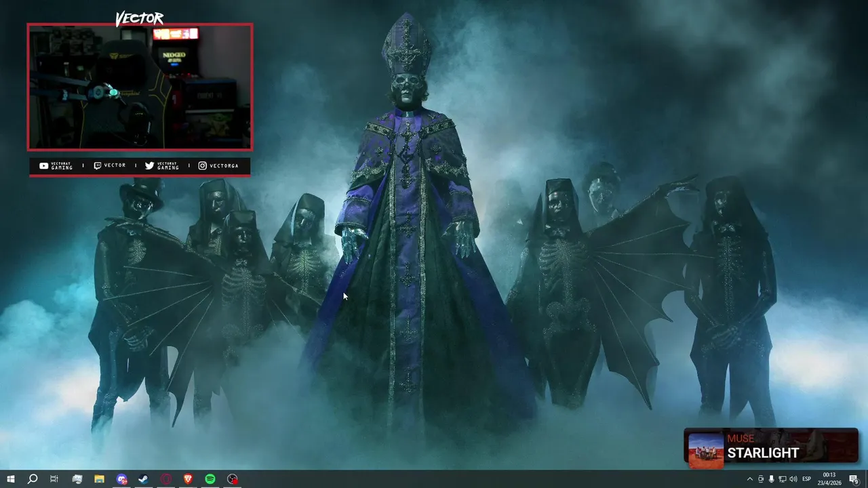
Task: Show hidden system tray icons
Action: click(x=749, y=479)
